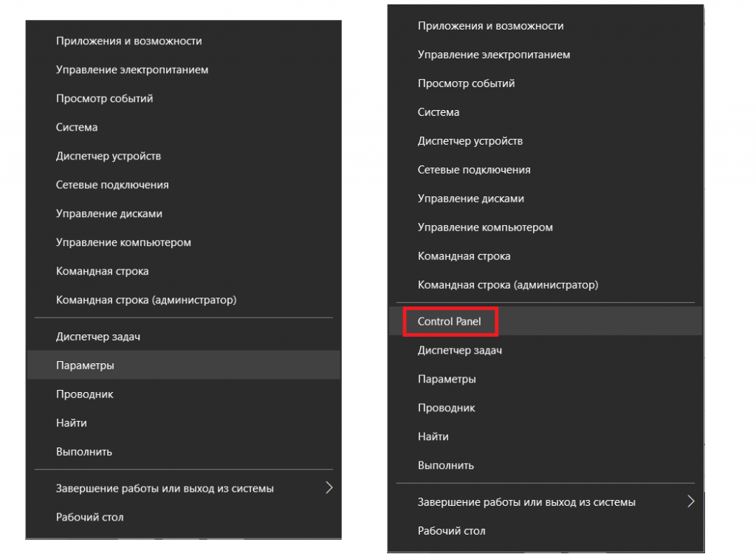Run Командная строка (администратор) in the right menu
Viewport: 756px width, 559px height.
tap(508, 285)
